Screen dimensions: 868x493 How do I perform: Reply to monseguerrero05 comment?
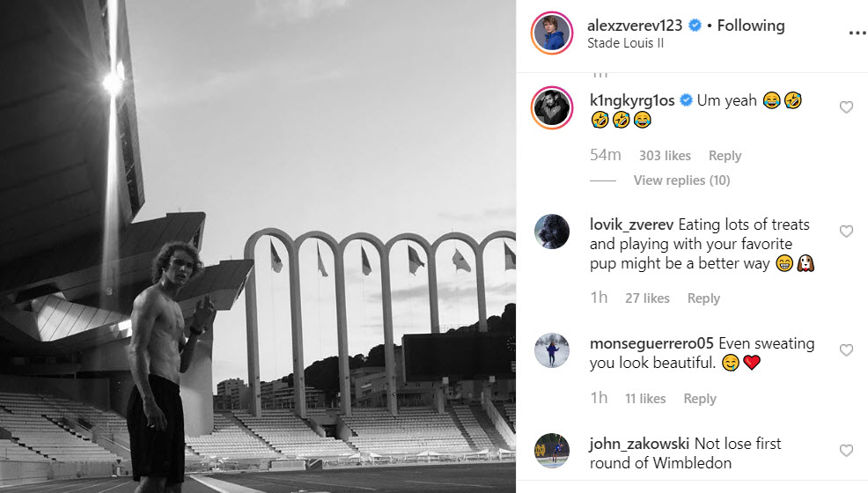pos(700,399)
